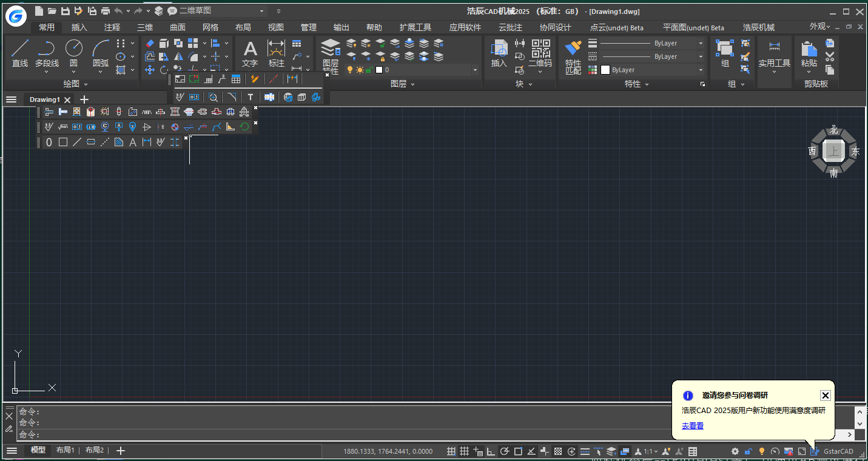Switch to the 插入 ribbon tab
This screenshot has height=461, width=868.
coord(79,27)
